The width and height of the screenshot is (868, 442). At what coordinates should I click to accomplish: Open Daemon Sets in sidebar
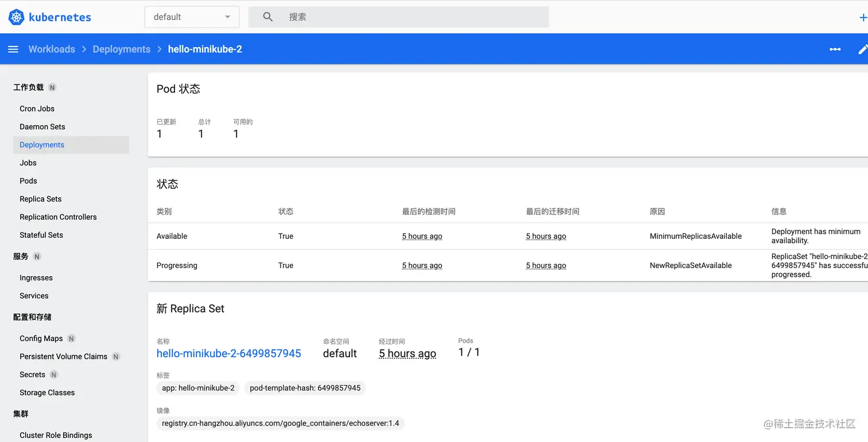coord(42,127)
